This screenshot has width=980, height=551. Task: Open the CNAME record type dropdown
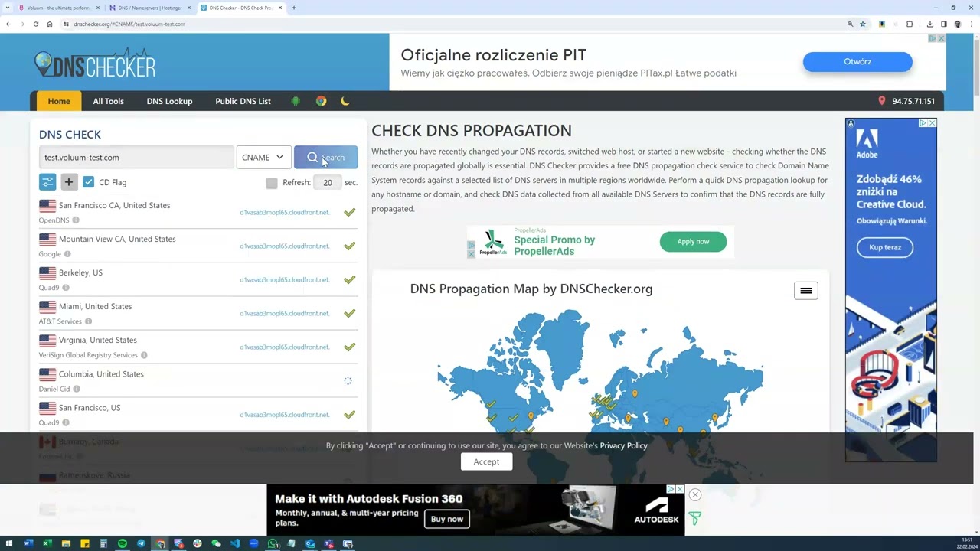click(263, 157)
